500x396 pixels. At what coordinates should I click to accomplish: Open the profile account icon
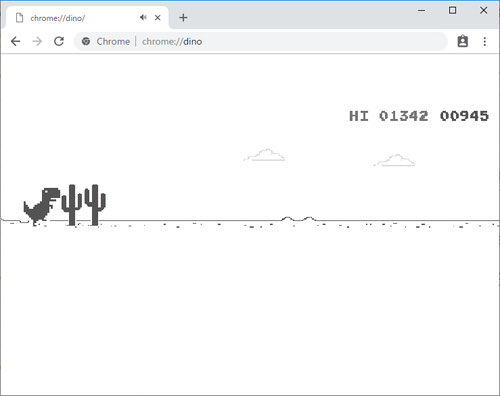coord(463,41)
